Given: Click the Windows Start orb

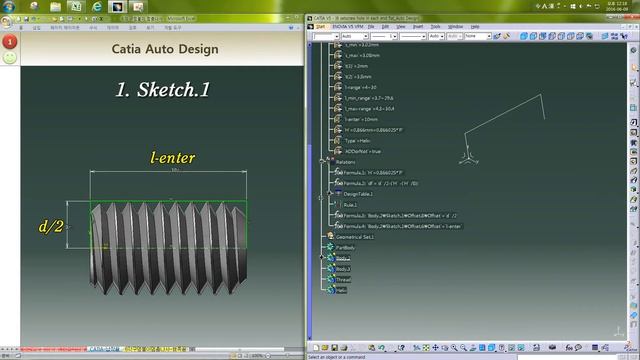Looking at the screenshot, I should click(x=9, y=6).
